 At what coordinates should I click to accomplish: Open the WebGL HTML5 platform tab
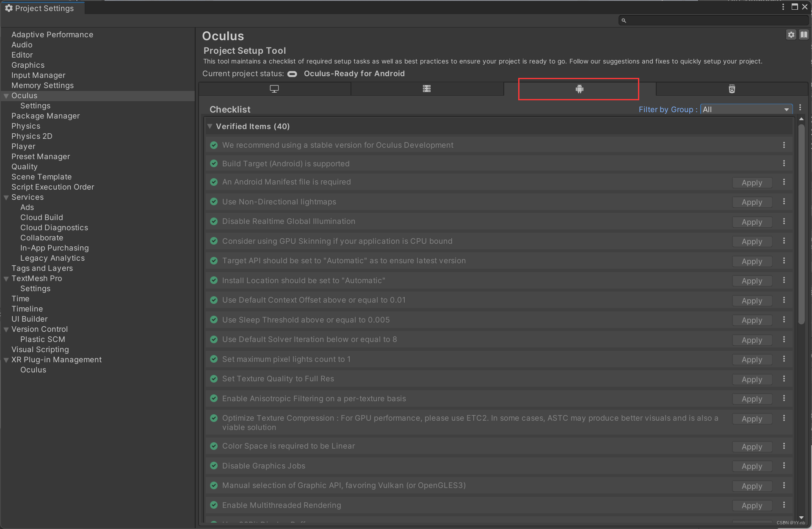click(732, 89)
